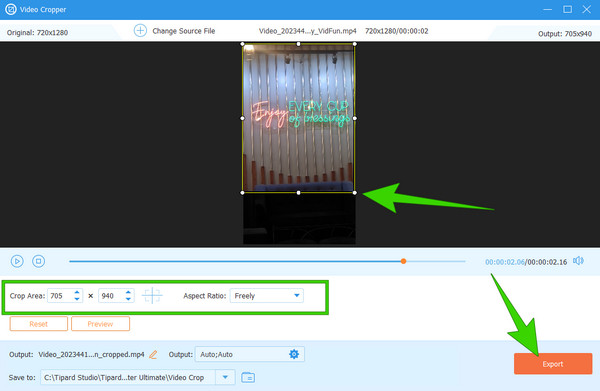
Task: Edit output filename with pencil icon
Action: (x=153, y=355)
